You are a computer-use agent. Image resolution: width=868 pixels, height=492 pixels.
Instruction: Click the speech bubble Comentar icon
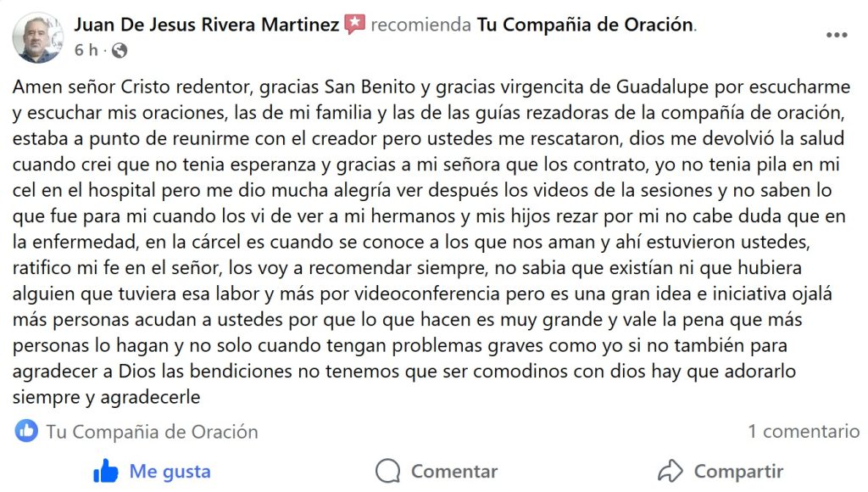(388, 471)
